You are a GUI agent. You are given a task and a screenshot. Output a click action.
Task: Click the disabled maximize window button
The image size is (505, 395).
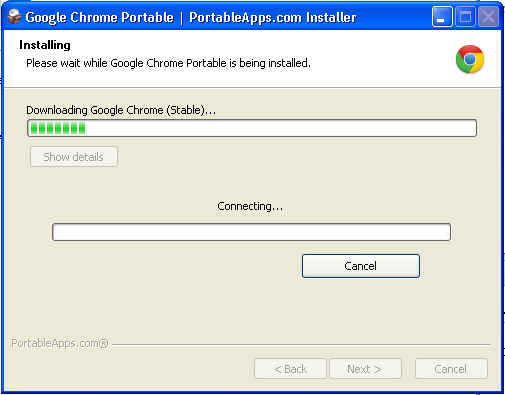point(465,17)
